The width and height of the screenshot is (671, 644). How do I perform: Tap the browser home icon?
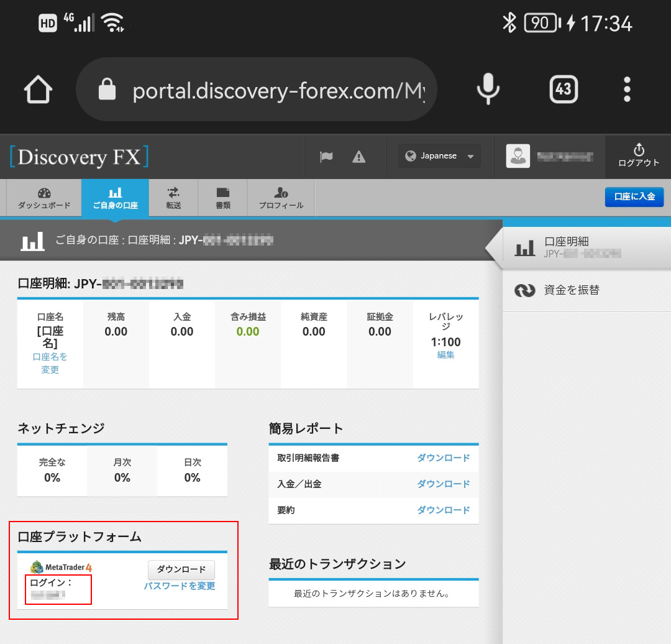38,89
